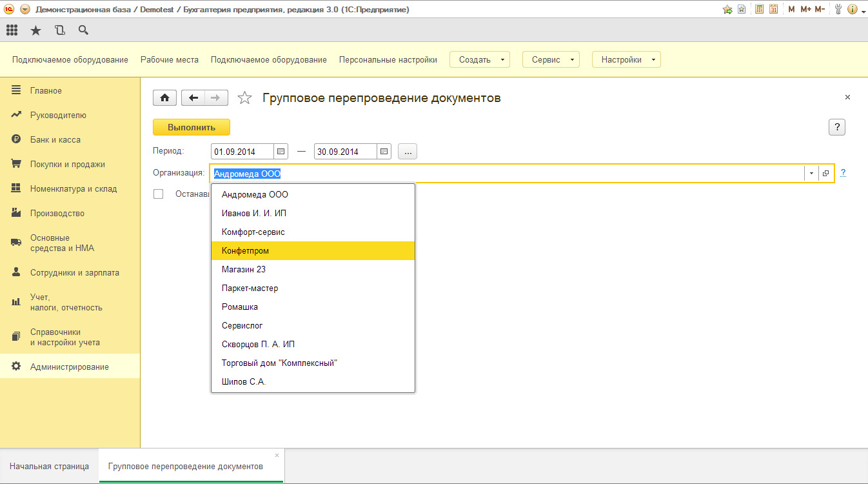
Task: Click the M+ memory add button
Action: 805,9
